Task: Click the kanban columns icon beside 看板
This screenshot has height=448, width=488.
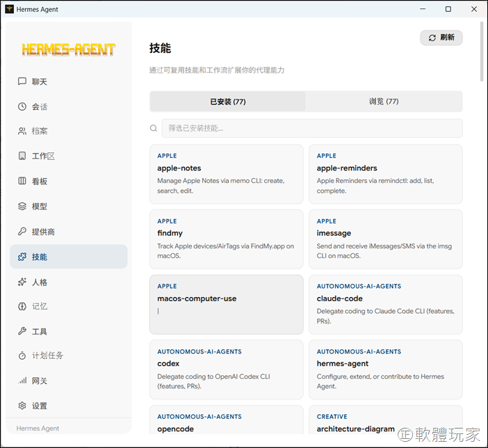Action: (22, 181)
